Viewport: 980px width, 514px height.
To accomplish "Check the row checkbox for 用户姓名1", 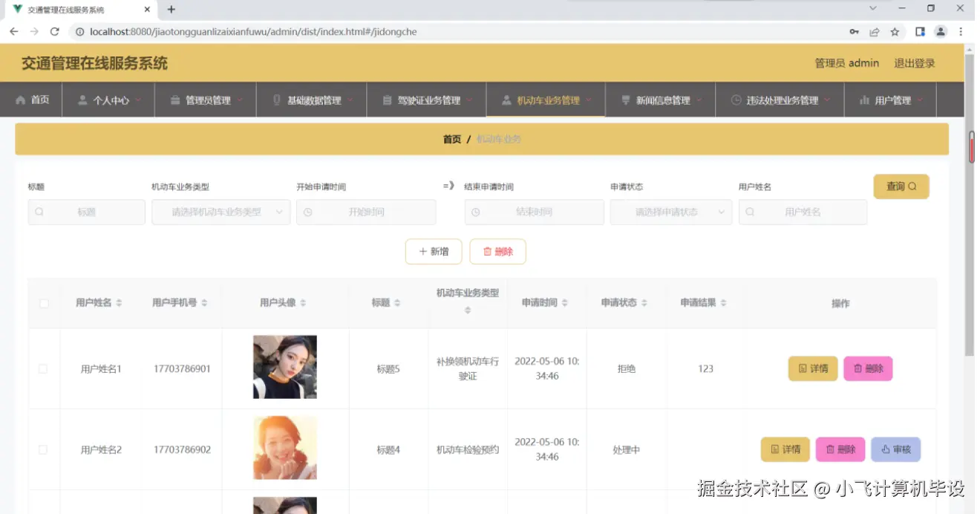I will tap(42, 368).
